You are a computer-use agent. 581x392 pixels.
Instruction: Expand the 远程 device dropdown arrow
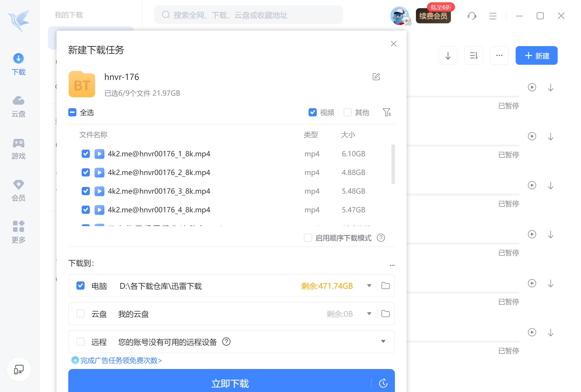[x=383, y=341]
